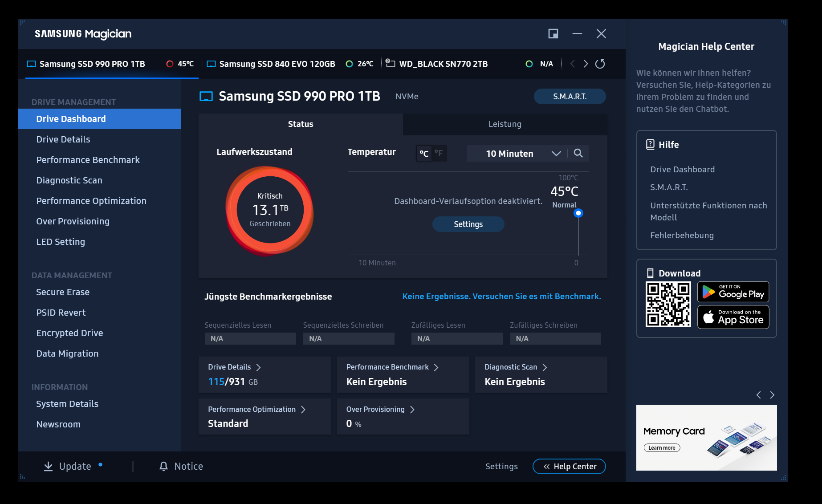Click the Notice bell icon
Viewport: 822px width, 504px height.
click(163, 466)
